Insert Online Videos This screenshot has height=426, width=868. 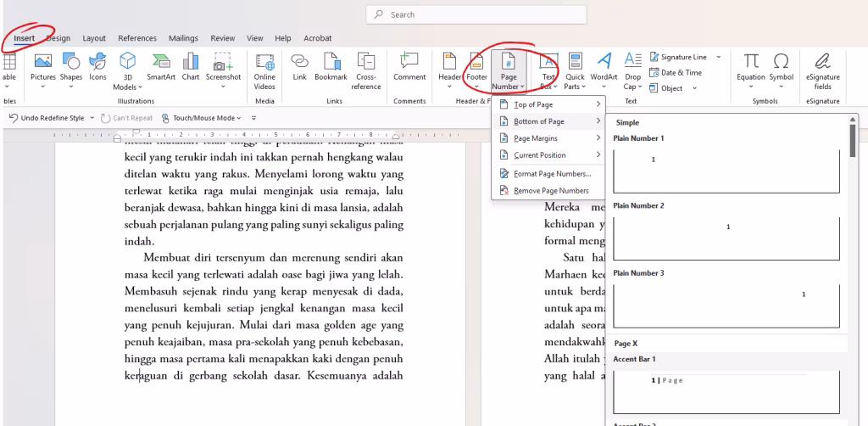coord(264,71)
